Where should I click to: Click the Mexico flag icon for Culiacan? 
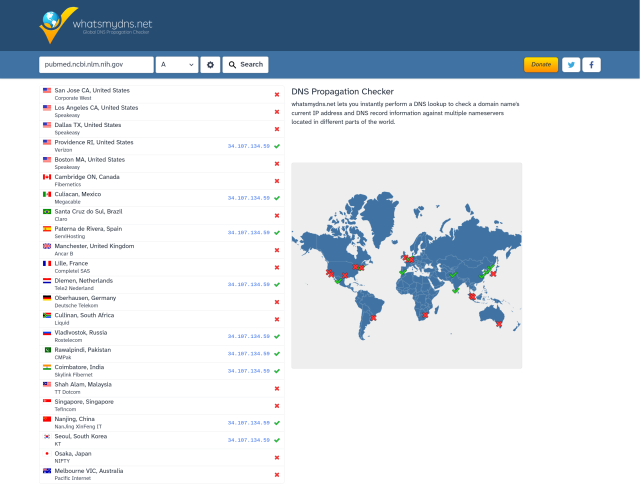point(47,194)
